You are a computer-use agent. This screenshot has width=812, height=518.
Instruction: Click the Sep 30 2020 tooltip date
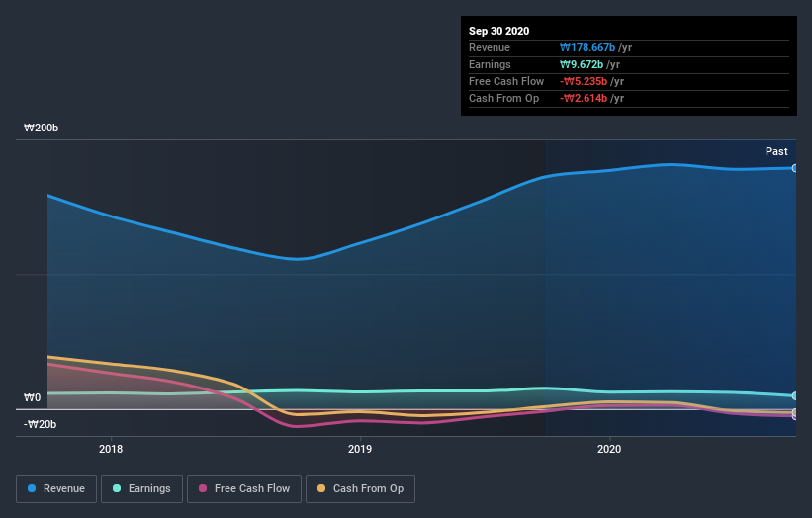(498, 31)
